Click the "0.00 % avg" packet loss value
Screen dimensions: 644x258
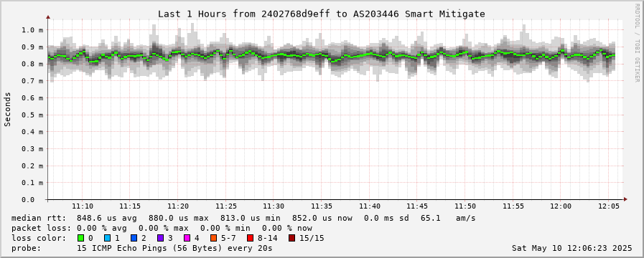click(x=102, y=228)
